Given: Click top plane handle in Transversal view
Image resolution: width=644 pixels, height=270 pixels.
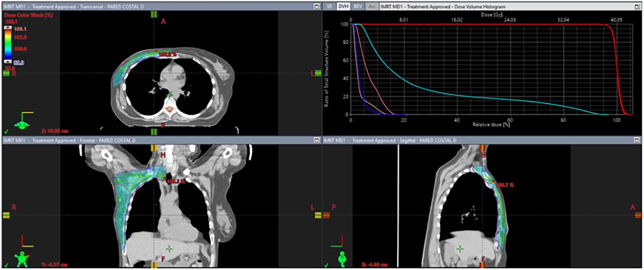Looking at the screenshot, I should click(154, 14).
